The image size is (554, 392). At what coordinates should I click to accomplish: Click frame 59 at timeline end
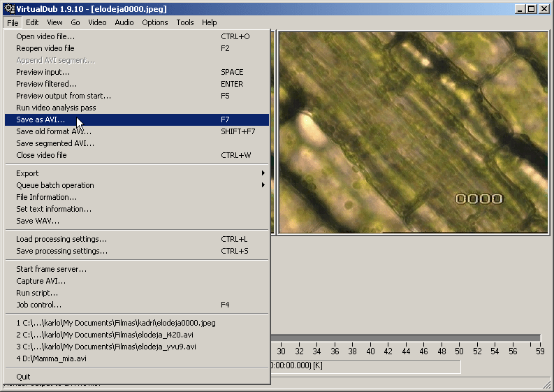click(540, 351)
